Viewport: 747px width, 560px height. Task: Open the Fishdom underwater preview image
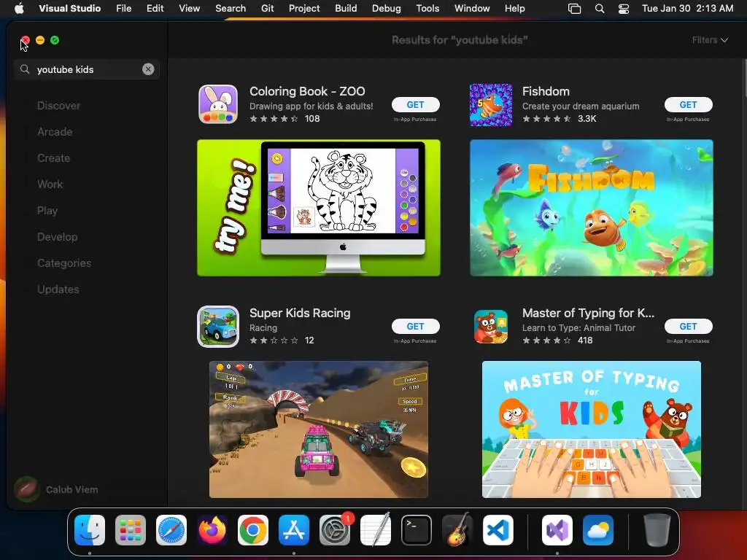591,208
